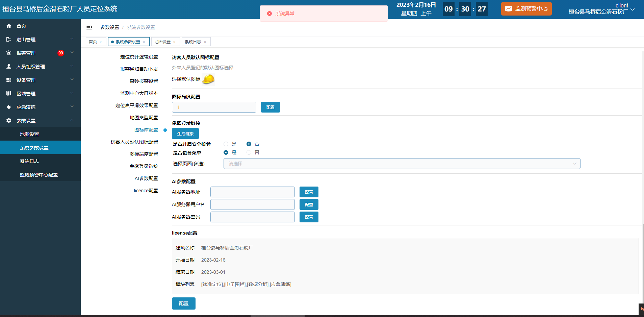Click the 应急演练 flame icon
Image resolution: width=644 pixels, height=317 pixels.
(9, 107)
